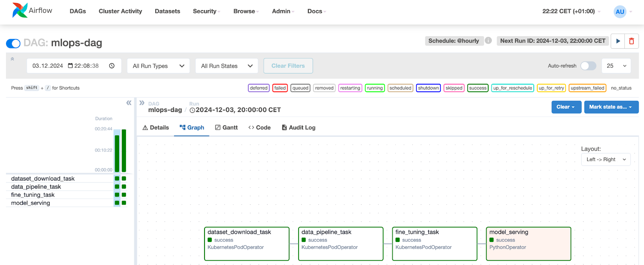Click fine_tuning_task success status square
The width and height of the screenshot is (644, 265).
398,240
